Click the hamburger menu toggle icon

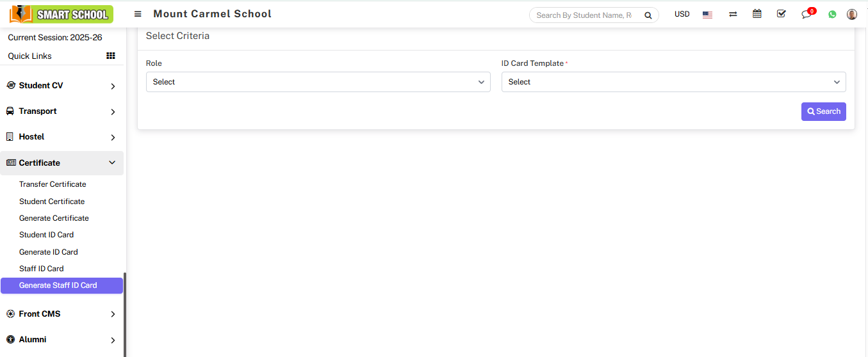pyautogui.click(x=138, y=14)
